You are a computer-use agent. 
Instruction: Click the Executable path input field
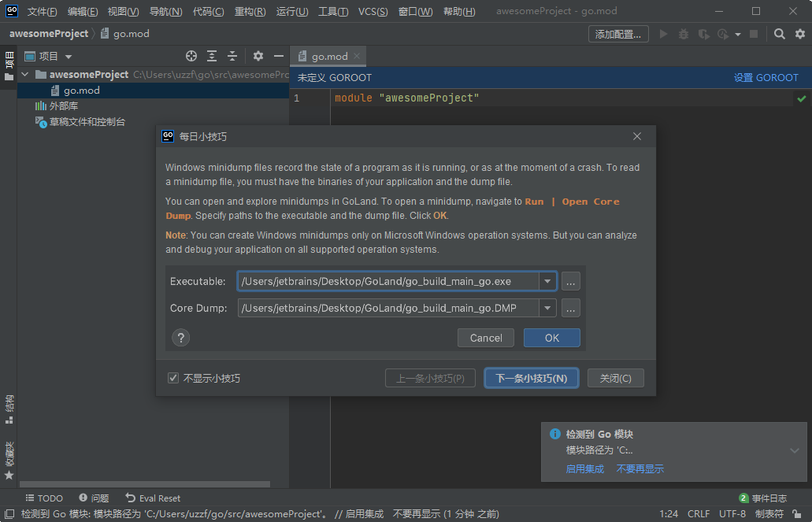pos(388,281)
